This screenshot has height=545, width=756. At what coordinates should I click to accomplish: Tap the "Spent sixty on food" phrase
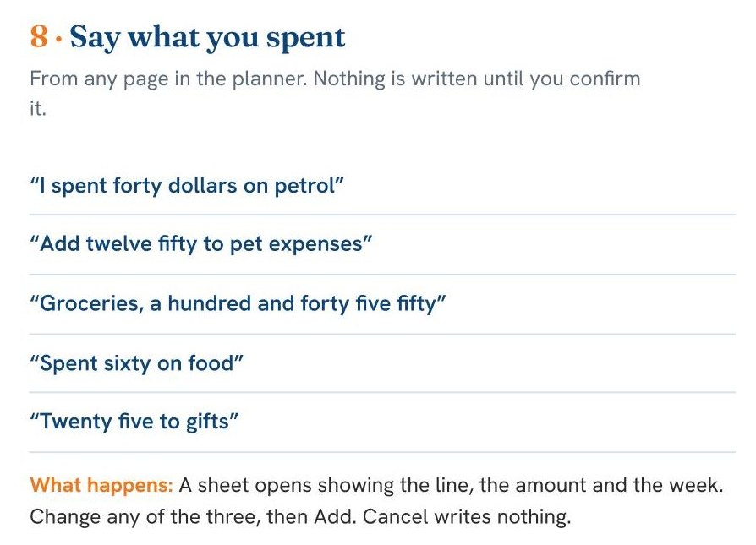(136, 362)
